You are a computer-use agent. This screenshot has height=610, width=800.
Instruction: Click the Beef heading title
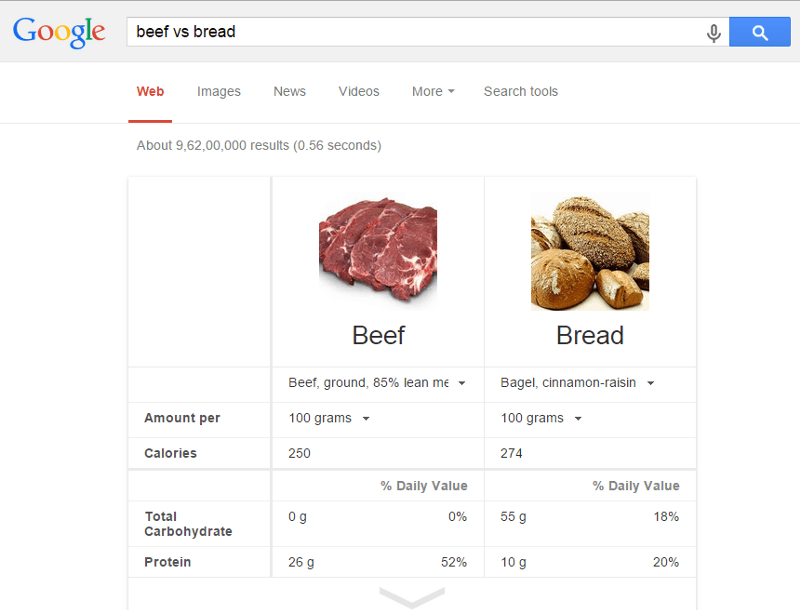pyautogui.click(x=378, y=335)
